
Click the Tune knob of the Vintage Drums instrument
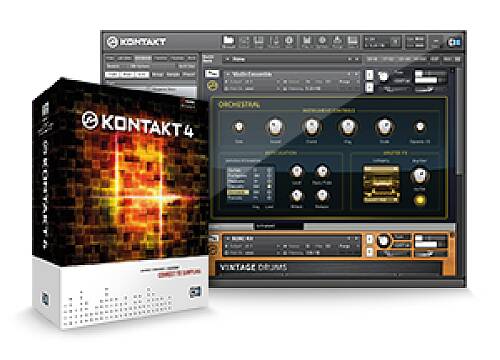point(384,241)
